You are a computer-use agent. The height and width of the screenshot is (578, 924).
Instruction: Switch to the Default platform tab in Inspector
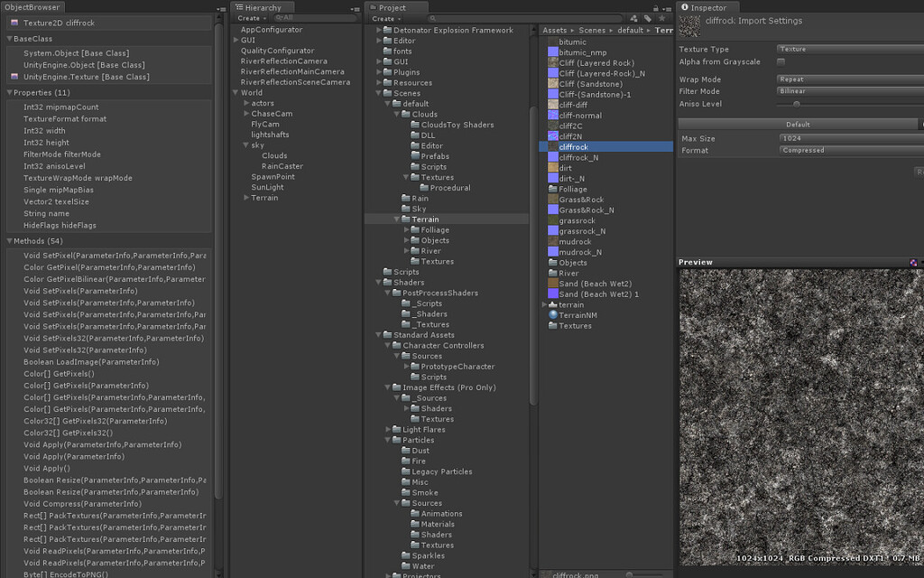coord(799,124)
